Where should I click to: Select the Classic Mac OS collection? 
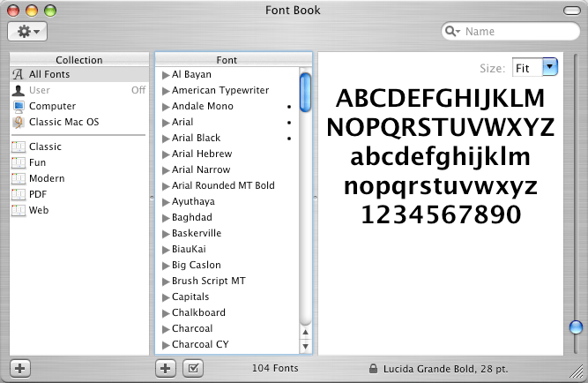coord(79,122)
